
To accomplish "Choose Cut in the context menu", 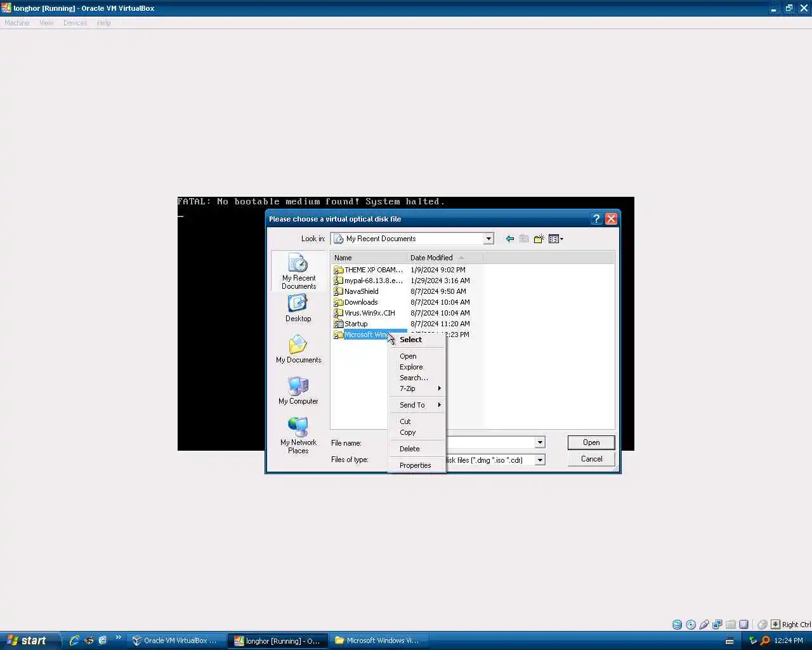I will click(x=417, y=421).
